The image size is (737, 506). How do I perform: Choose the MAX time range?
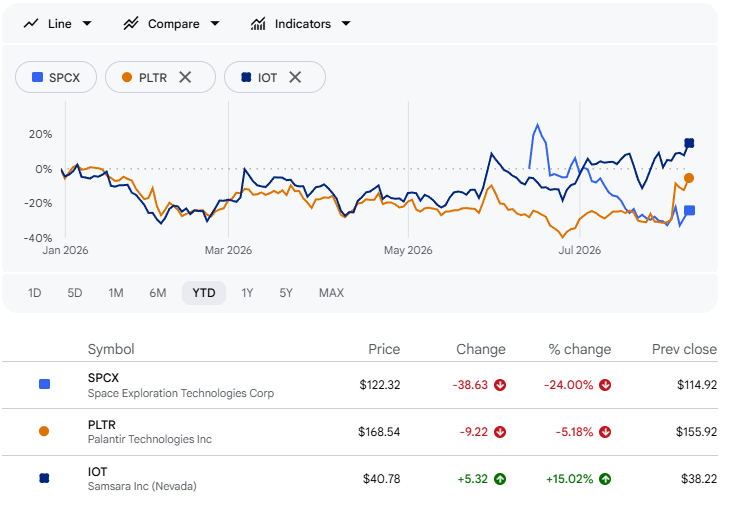[331, 293]
